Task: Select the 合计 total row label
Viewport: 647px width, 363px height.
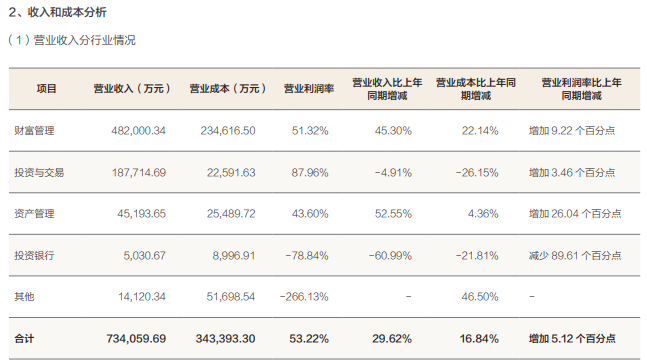Action: [x=24, y=339]
